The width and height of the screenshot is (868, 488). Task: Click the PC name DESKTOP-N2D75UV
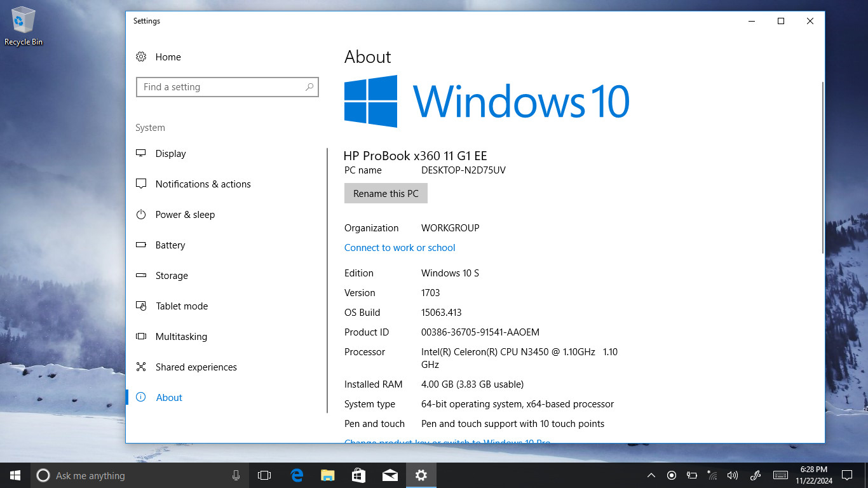click(463, 170)
